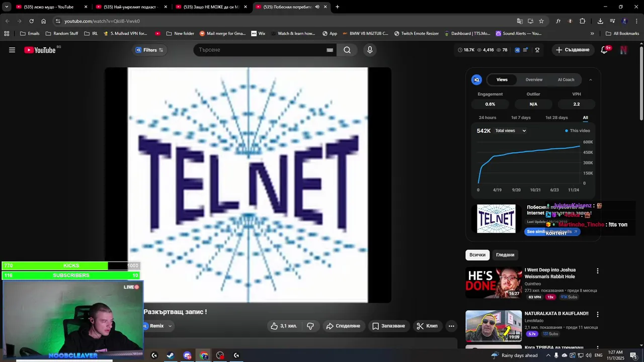The height and width of the screenshot is (362, 644).
Task: Open options for Joshua Weissman video
Action: (x=598, y=270)
